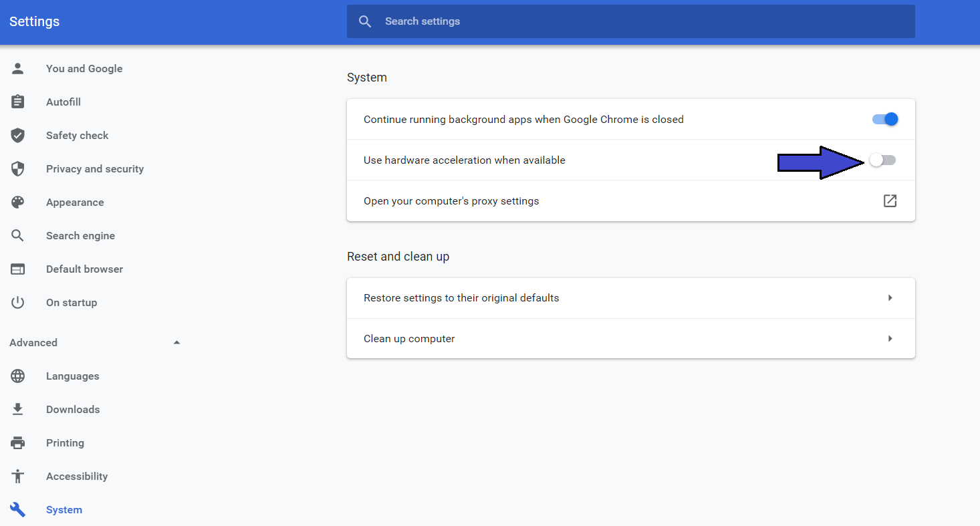Expand Restore settings to original defaults arrow
Screen dimensions: 980x526
point(890,297)
